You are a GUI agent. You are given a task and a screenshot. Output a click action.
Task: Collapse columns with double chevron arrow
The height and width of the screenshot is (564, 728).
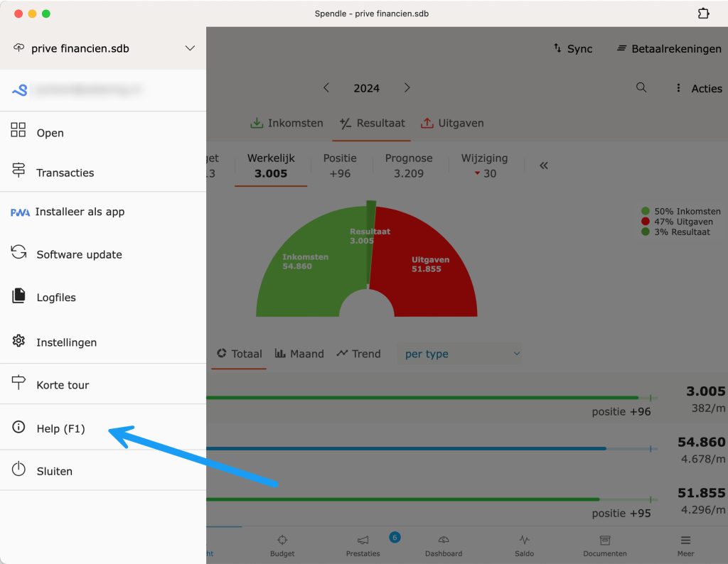(x=544, y=166)
